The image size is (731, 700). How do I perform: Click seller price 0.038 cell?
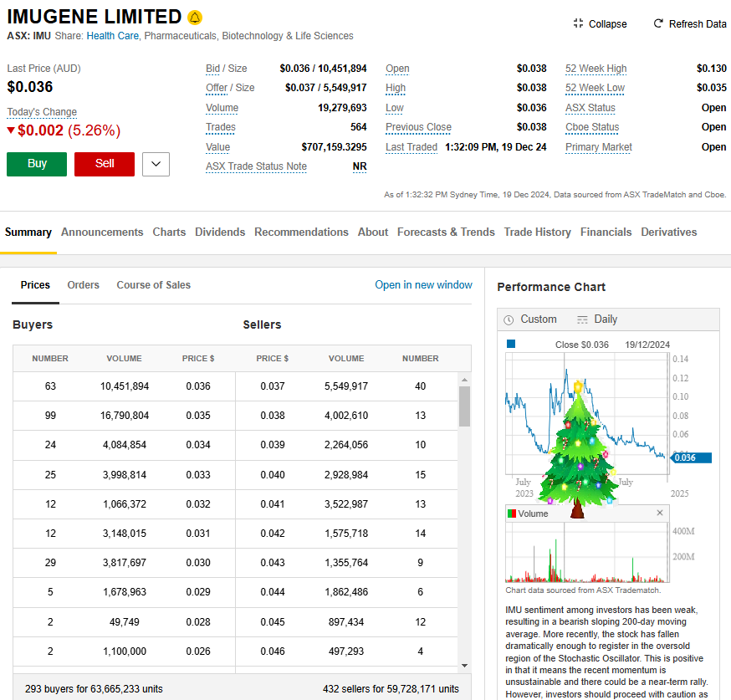click(x=273, y=416)
